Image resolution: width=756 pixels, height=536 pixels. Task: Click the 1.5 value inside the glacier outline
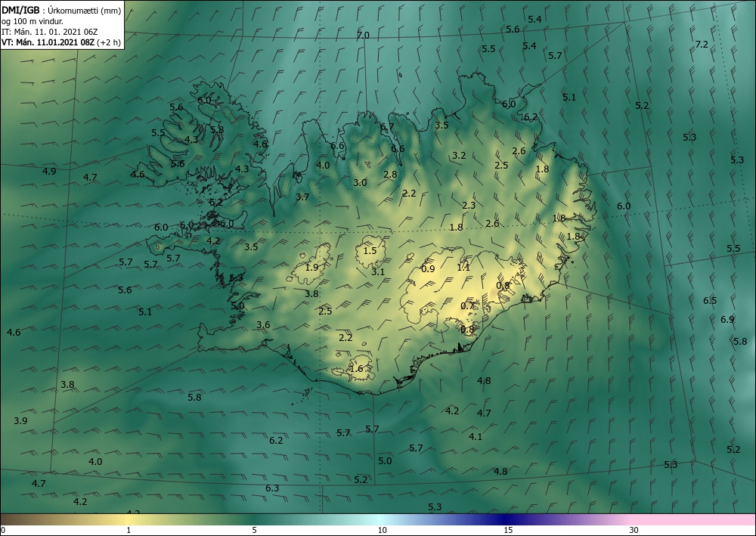click(370, 251)
